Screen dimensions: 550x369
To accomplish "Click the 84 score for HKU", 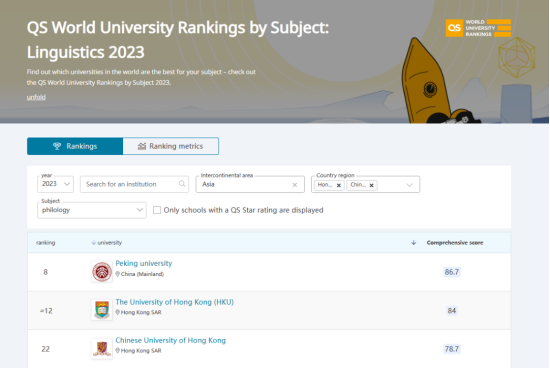I will click(452, 310).
